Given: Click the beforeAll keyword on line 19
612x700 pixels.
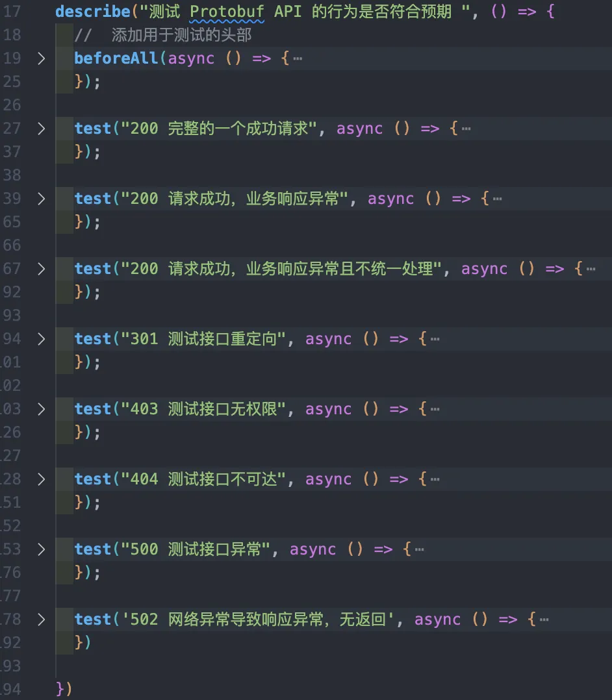Looking at the screenshot, I should click(115, 58).
